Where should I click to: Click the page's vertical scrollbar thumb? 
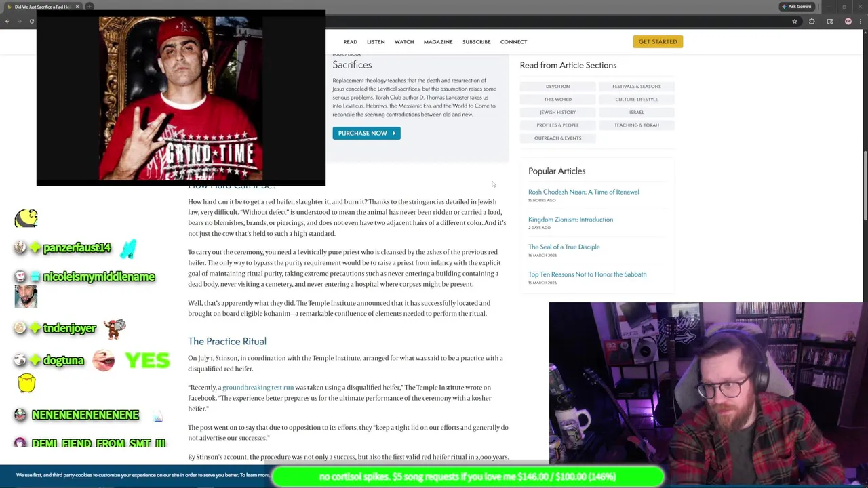click(865, 184)
